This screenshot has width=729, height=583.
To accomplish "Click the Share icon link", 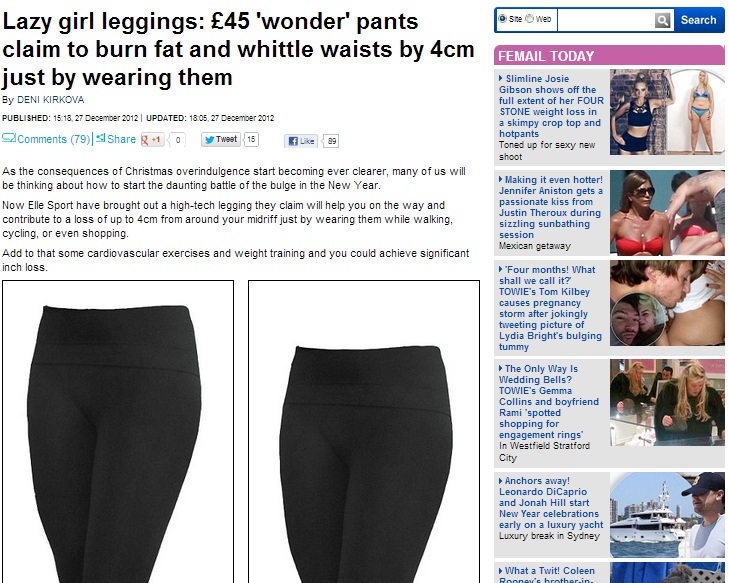I will (x=116, y=139).
